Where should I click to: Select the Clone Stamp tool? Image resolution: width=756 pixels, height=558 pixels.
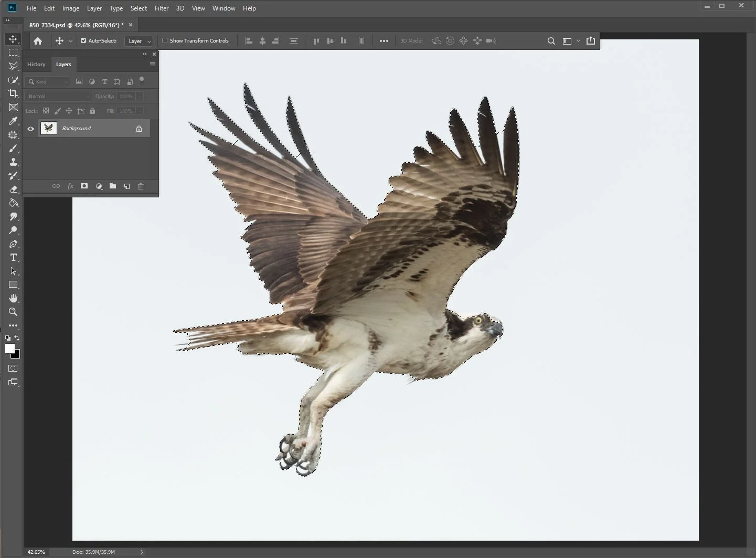13,162
